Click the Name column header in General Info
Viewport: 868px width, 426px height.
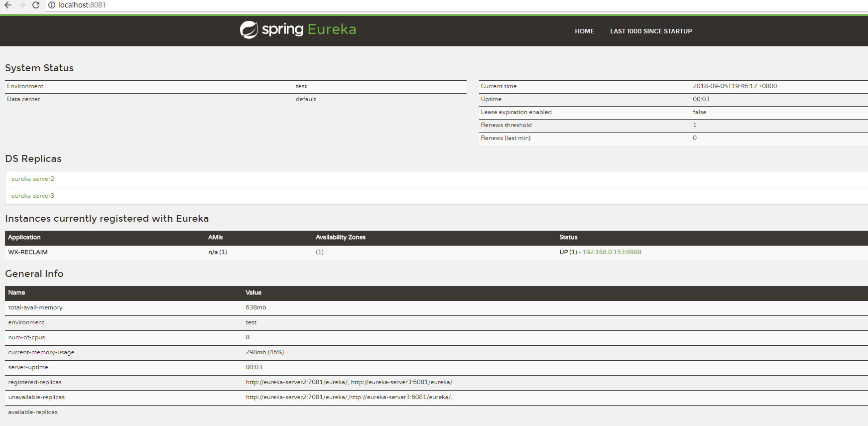[16, 292]
